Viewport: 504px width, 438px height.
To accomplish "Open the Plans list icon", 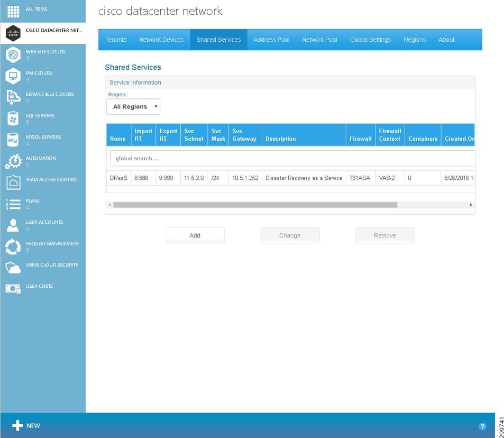I will 13,204.
